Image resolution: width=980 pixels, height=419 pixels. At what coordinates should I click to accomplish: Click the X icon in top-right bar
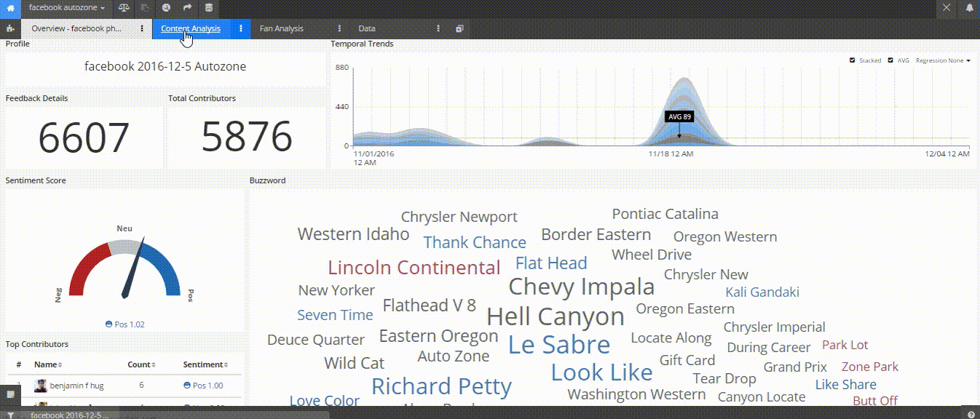pyautogui.click(x=947, y=8)
